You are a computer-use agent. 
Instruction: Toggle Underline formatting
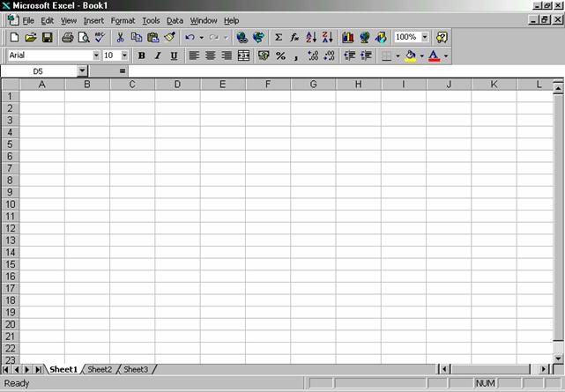(x=174, y=55)
